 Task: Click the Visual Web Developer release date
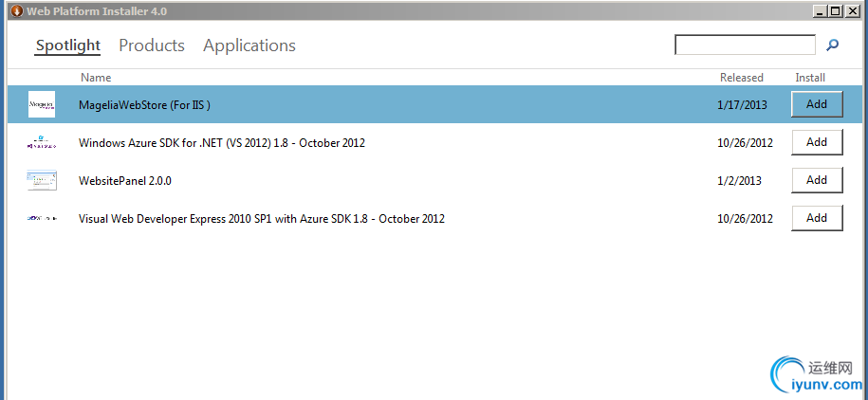click(745, 219)
